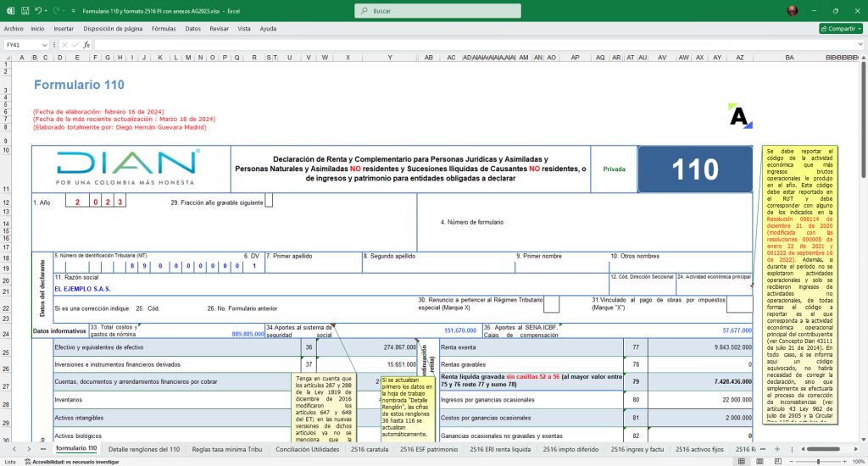Open the Vista ribbon tab
The height and width of the screenshot is (466, 868).
pos(244,29)
